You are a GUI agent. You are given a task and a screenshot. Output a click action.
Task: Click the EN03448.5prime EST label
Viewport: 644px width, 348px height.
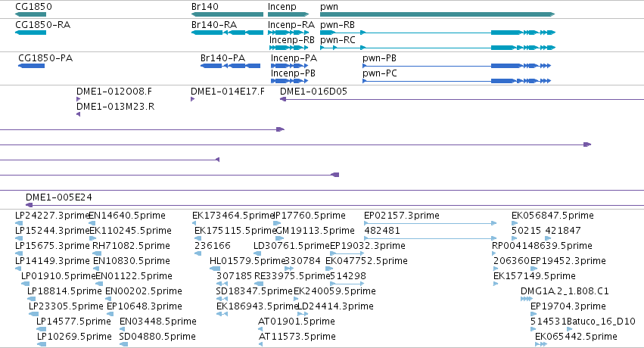click(x=158, y=322)
